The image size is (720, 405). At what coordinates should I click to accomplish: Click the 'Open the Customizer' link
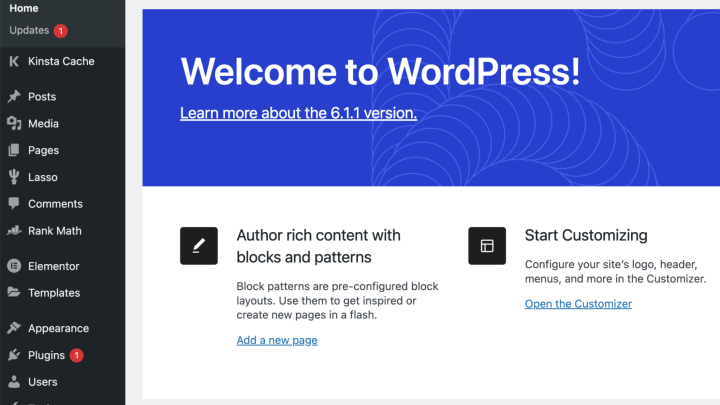click(578, 304)
